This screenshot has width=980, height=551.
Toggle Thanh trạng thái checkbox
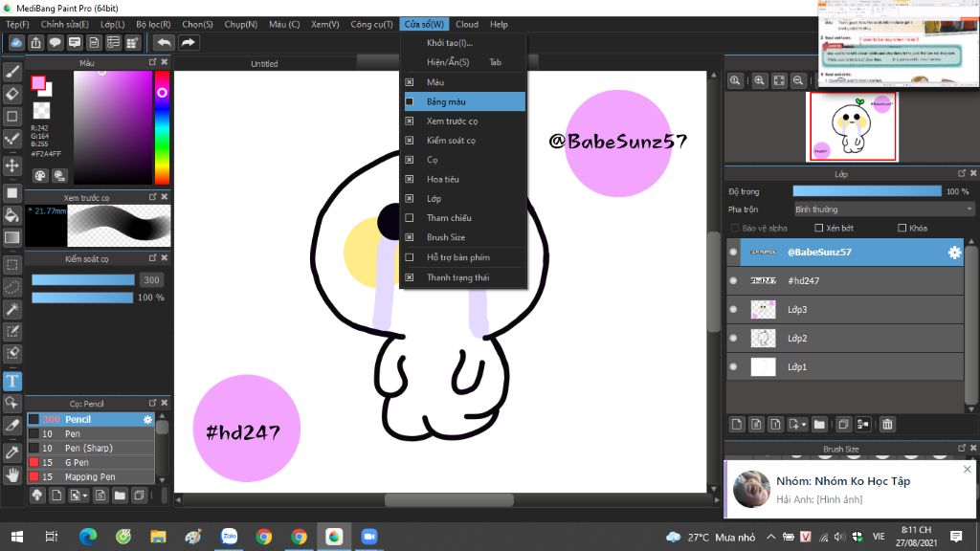(x=410, y=277)
